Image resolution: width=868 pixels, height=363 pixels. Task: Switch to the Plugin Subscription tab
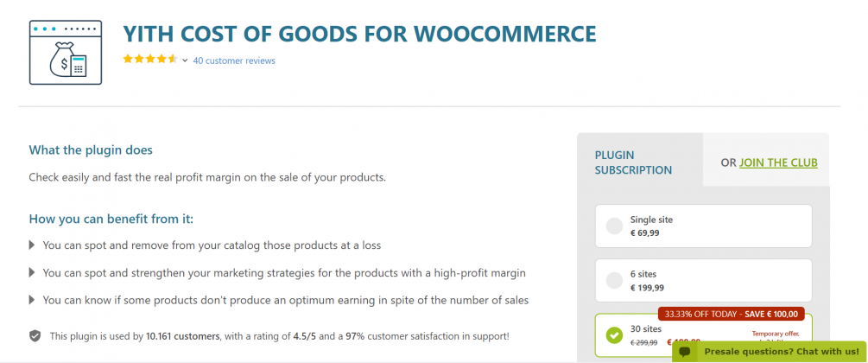click(x=633, y=162)
